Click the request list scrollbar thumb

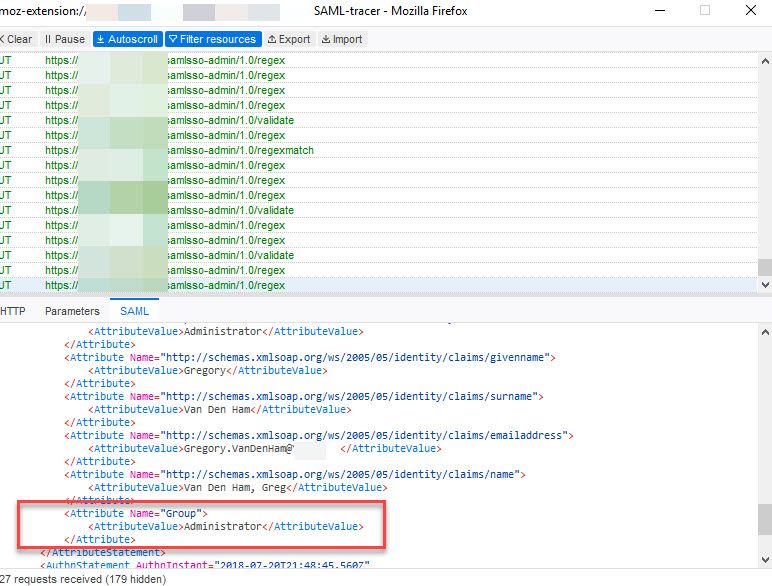(x=765, y=267)
